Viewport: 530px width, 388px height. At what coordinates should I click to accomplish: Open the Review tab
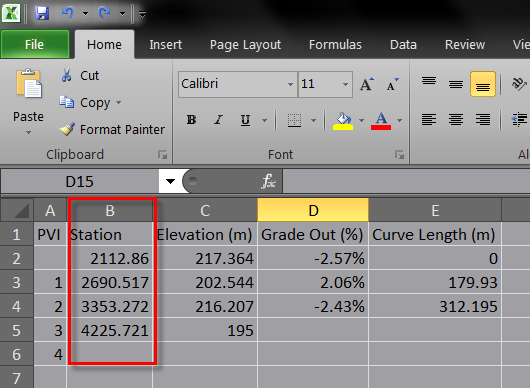tap(465, 45)
